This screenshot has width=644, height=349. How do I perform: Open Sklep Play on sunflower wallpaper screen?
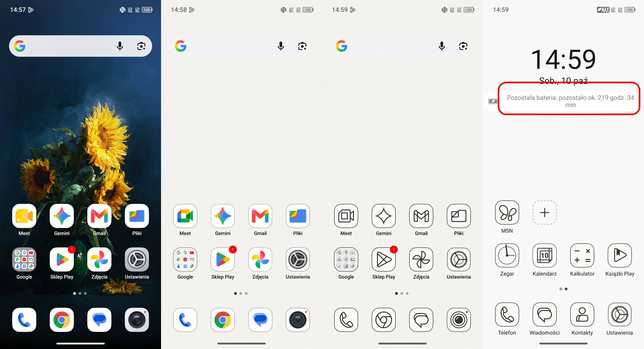tap(62, 260)
